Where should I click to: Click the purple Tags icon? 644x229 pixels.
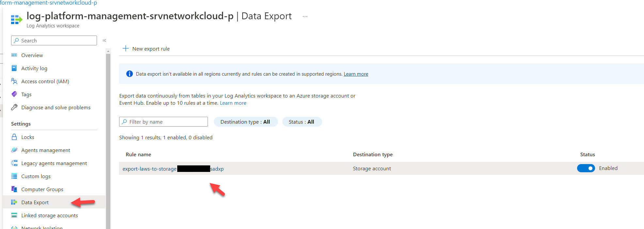click(14, 94)
